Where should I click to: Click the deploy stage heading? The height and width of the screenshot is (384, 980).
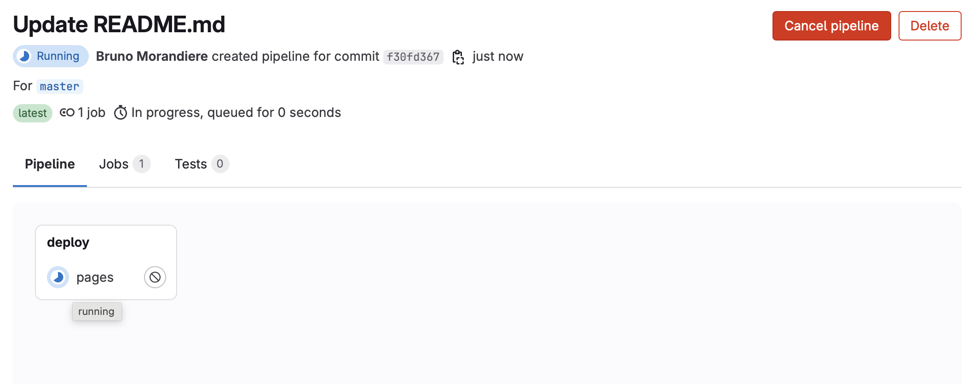click(x=68, y=243)
